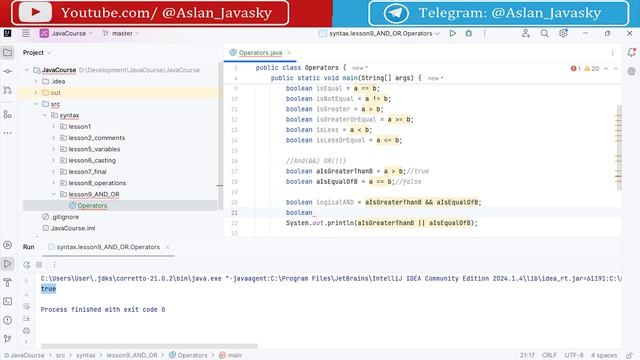Select lesson7_final package

87,172
